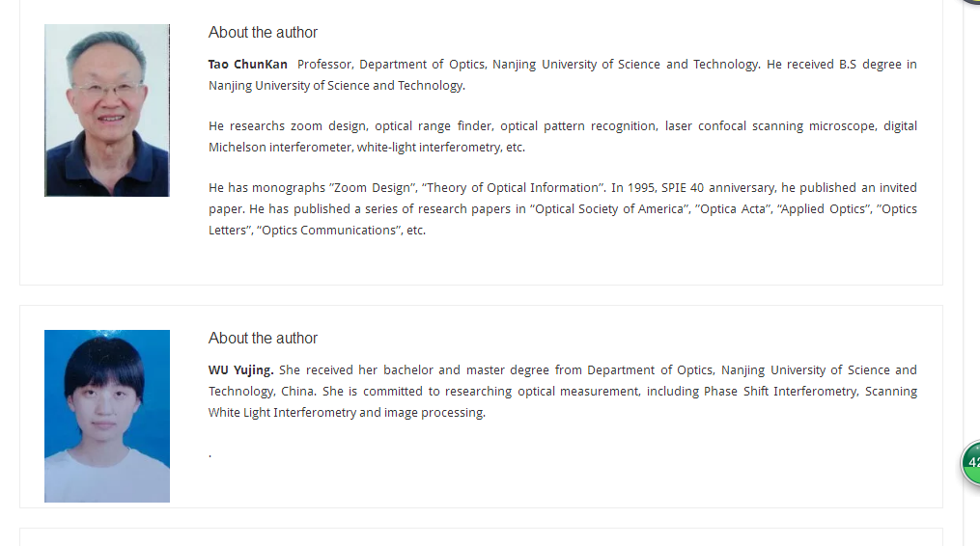Click the bold name 'WU Yujing.'
The width and height of the screenshot is (980, 546).
[x=240, y=369]
